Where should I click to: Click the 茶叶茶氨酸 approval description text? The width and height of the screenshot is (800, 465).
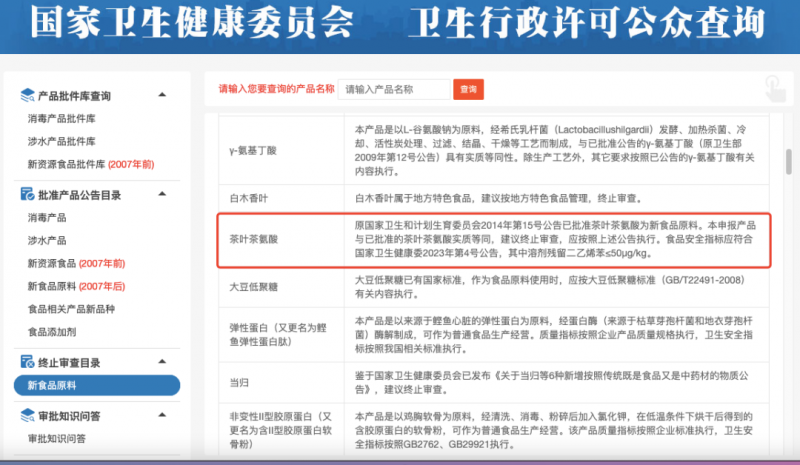[x=555, y=239]
